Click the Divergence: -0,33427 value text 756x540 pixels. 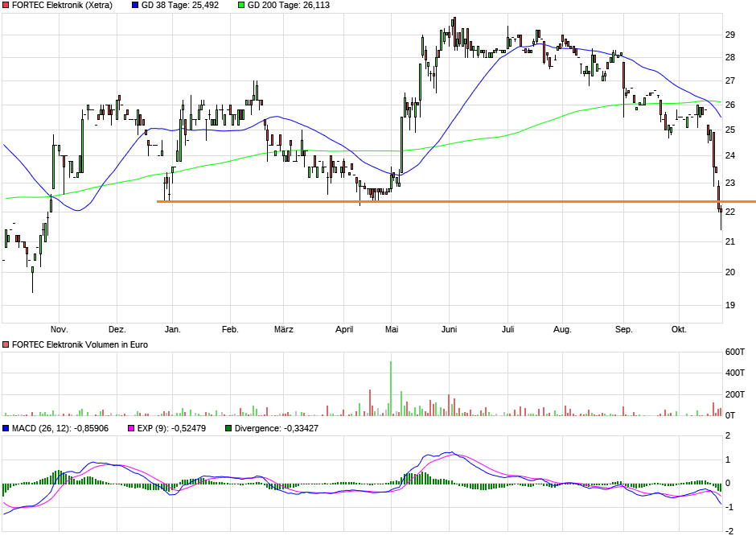point(277,428)
